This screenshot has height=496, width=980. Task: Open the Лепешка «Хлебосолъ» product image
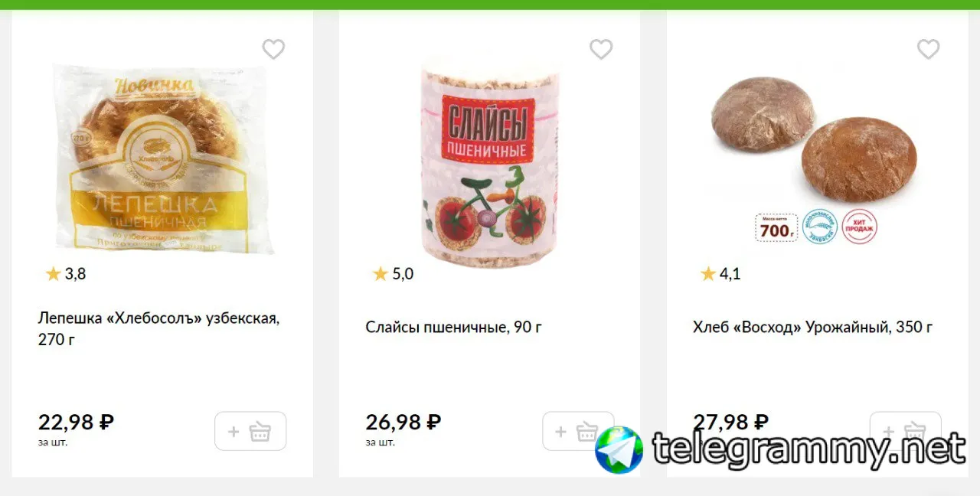[162, 159]
